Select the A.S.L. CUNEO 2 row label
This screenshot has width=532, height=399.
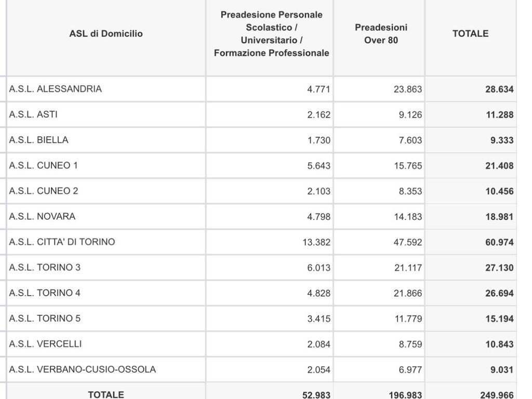(44, 191)
